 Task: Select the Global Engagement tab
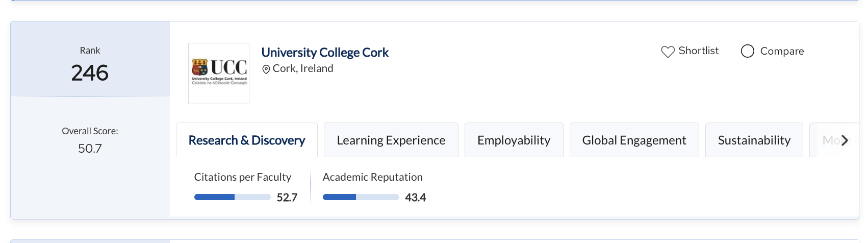[x=634, y=140]
